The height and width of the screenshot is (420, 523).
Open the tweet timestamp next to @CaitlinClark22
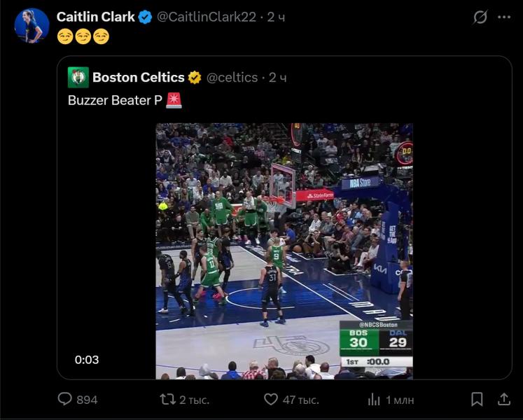276,17
